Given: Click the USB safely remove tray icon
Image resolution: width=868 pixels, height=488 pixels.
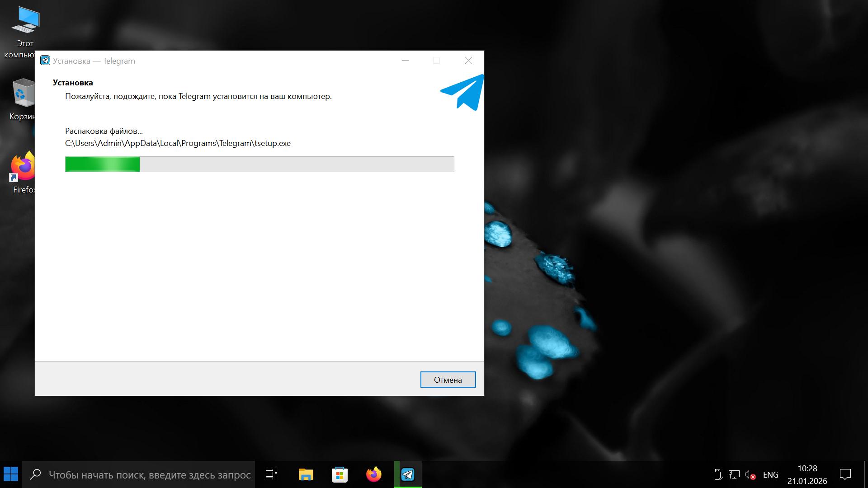Looking at the screenshot, I should point(718,475).
